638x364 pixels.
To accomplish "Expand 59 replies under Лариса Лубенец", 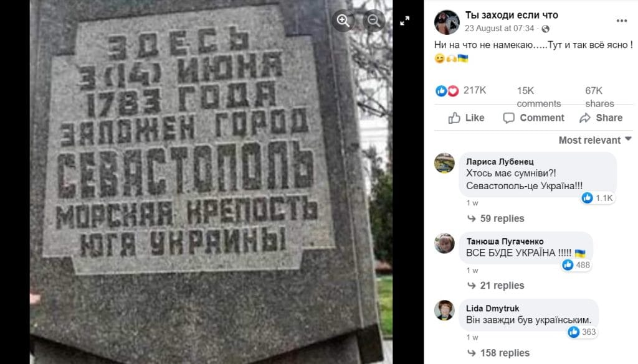I will coord(496,218).
